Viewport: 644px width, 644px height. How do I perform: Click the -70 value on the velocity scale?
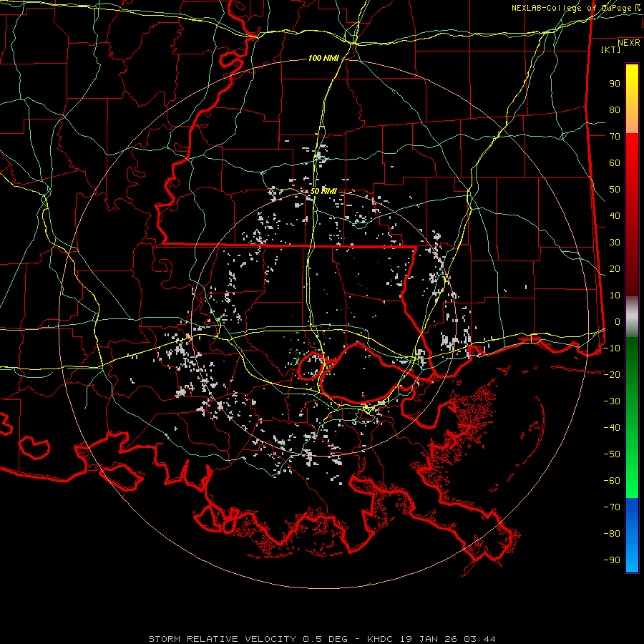coord(612,507)
